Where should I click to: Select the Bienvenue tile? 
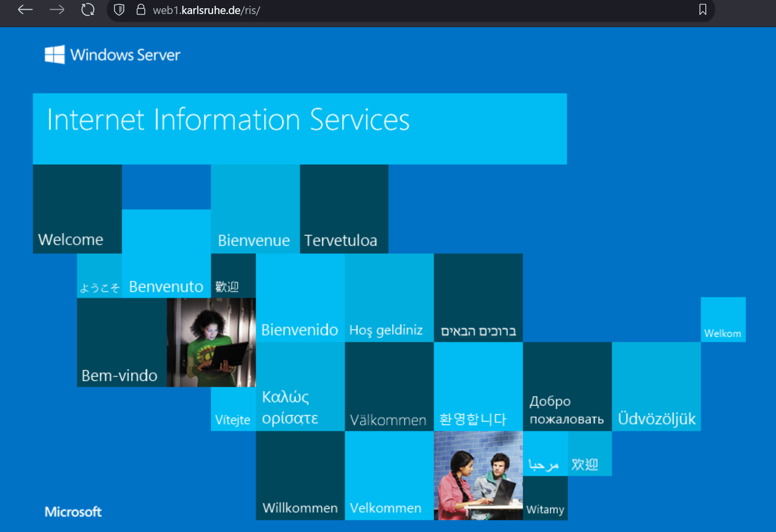(x=255, y=209)
